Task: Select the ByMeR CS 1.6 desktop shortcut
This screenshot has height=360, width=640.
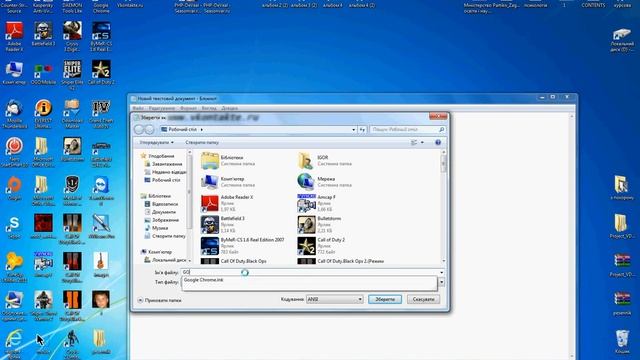Action: (x=101, y=36)
